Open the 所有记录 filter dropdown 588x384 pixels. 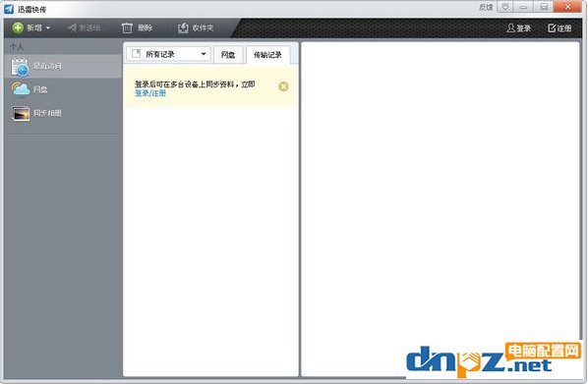[x=168, y=54]
